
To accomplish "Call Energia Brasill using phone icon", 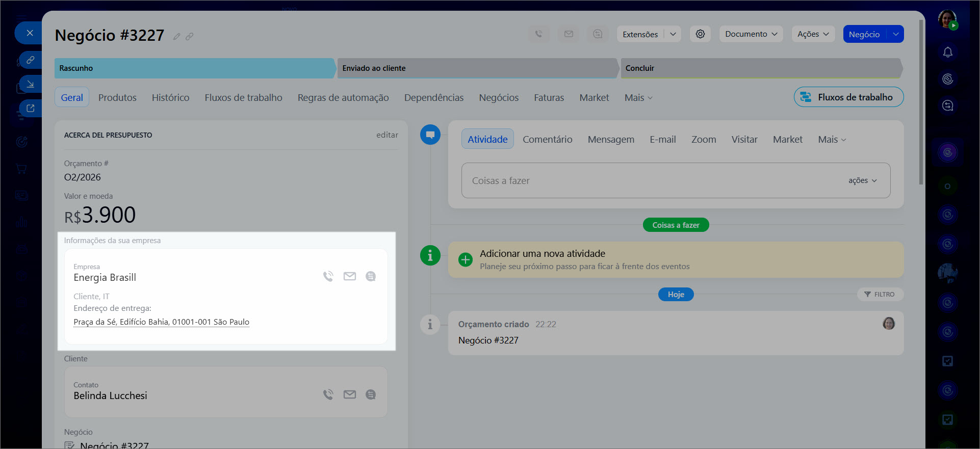I will 328,276.
